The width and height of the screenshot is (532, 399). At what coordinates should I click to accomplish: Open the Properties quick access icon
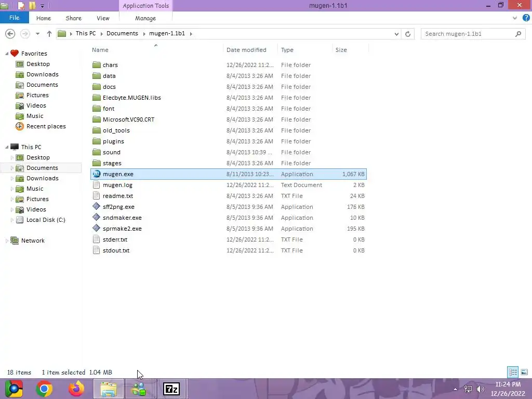pos(21,5)
